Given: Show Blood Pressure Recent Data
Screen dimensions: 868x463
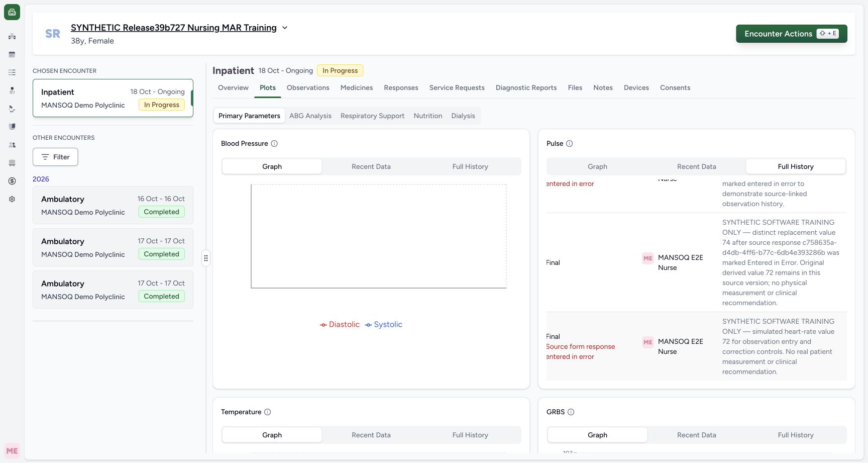Looking at the screenshot, I should pyautogui.click(x=371, y=166).
